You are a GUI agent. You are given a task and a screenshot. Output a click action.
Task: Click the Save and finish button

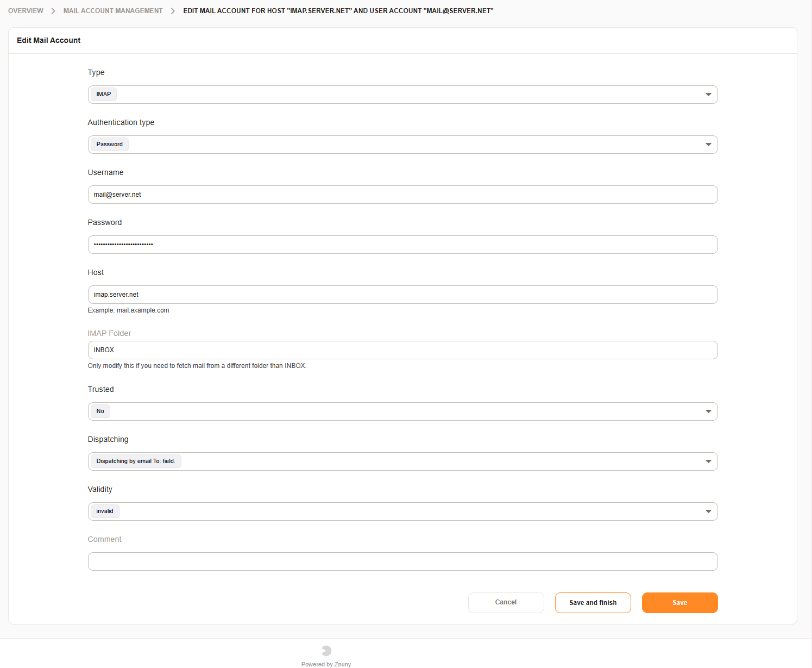[593, 602]
